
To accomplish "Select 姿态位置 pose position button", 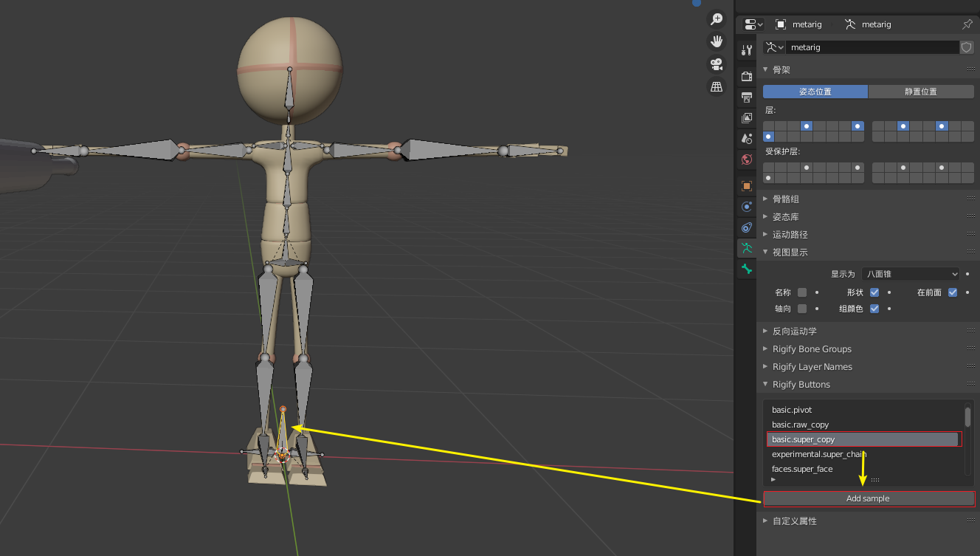I will coord(815,92).
